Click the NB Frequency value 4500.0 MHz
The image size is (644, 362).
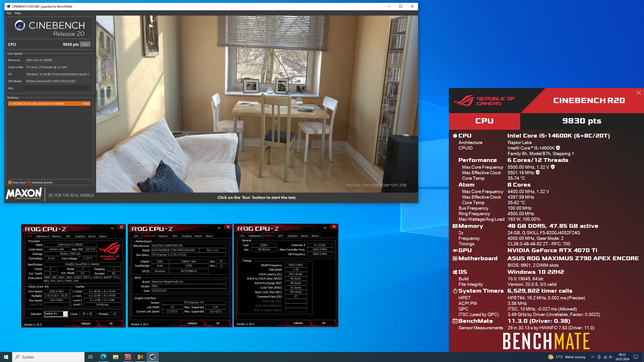point(320,254)
